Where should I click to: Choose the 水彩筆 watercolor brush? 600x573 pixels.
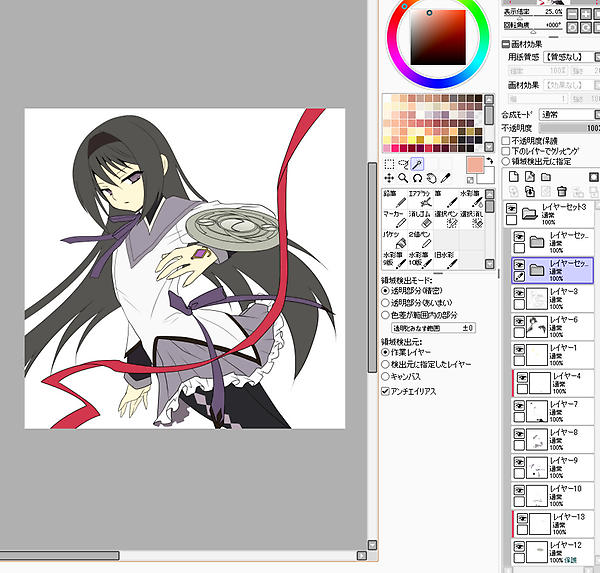coord(471,199)
